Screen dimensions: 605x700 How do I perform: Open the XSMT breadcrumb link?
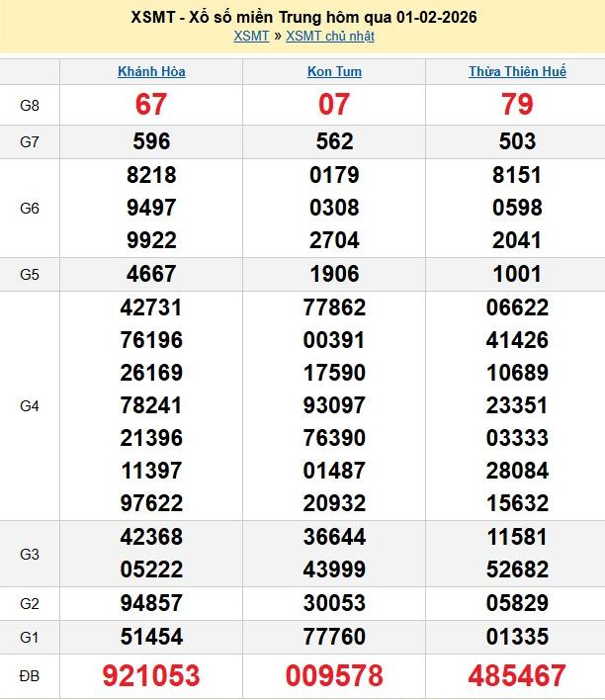click(x=251, y=37)
